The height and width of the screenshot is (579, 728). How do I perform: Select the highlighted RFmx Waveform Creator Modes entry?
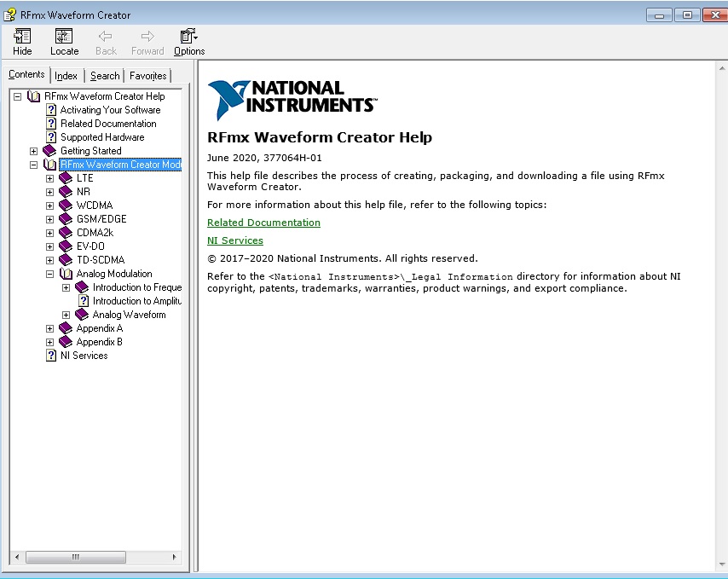click(x=121, y=165)
